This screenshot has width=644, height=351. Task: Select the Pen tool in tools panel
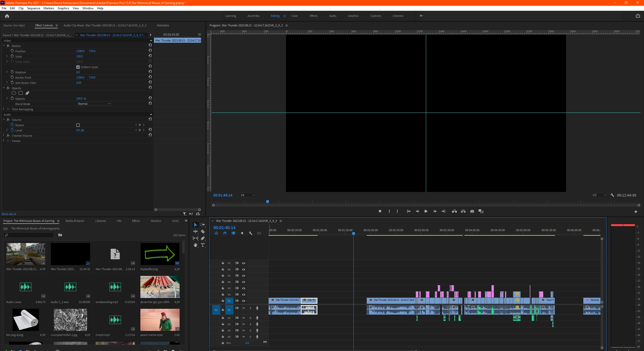pos(203,238)
